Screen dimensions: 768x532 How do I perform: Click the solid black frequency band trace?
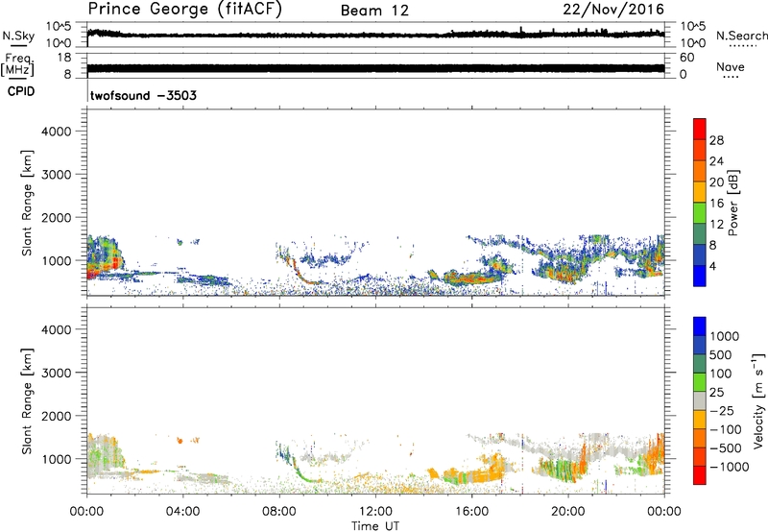click(375, 68)
